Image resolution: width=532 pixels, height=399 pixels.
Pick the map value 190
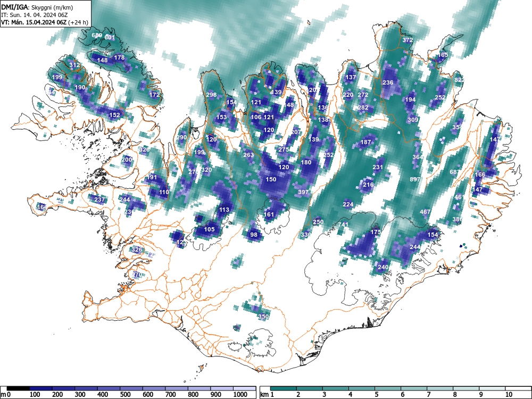click(80, 87)
